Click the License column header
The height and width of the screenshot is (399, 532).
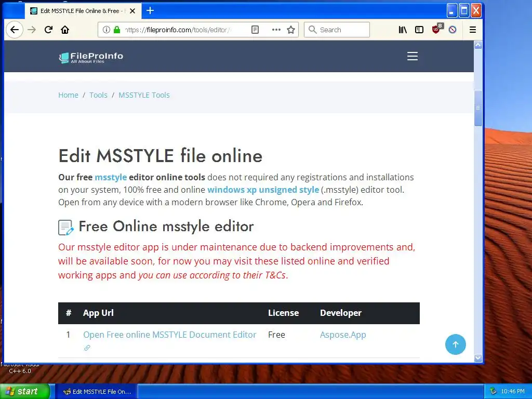click(x=283, y=313)
